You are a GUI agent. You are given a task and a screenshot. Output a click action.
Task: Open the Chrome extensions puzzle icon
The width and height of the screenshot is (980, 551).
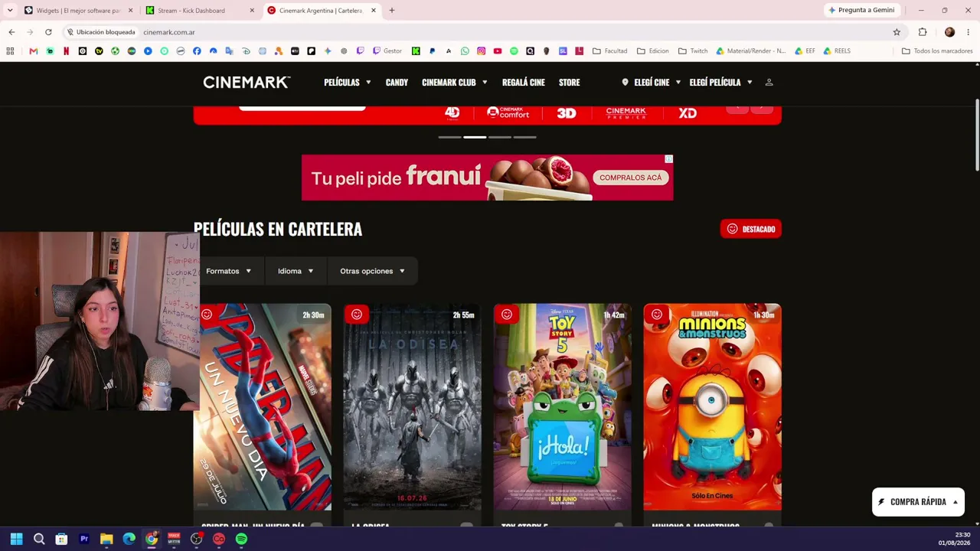click(923, 32)
